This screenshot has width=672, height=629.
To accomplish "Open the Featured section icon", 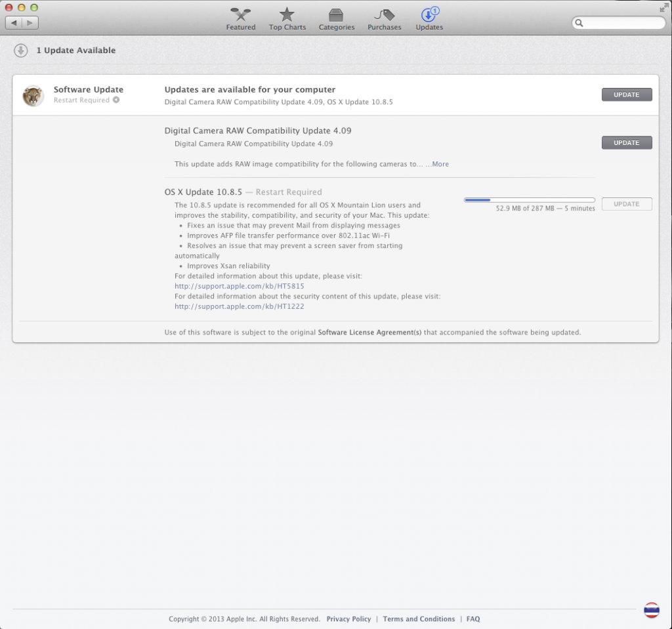I will click(x=241, y=16).
